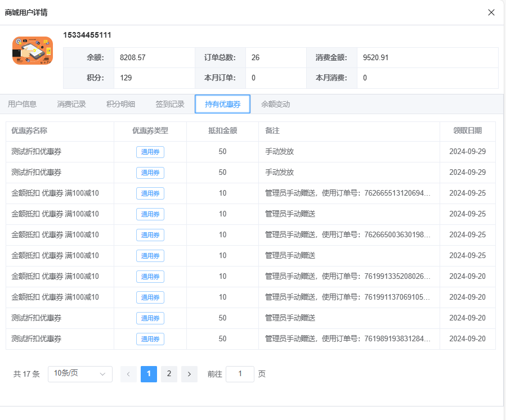Go to page 2

pos(169,374)
